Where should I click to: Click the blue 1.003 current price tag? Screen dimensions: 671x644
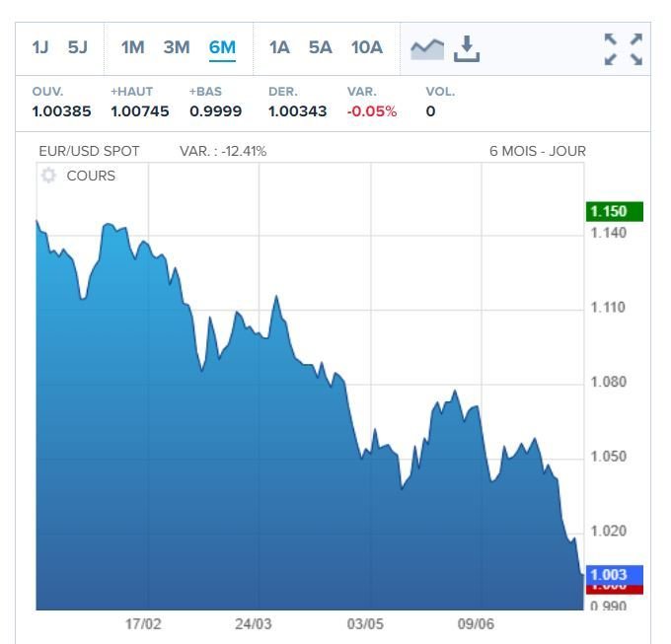click(614, 574)
